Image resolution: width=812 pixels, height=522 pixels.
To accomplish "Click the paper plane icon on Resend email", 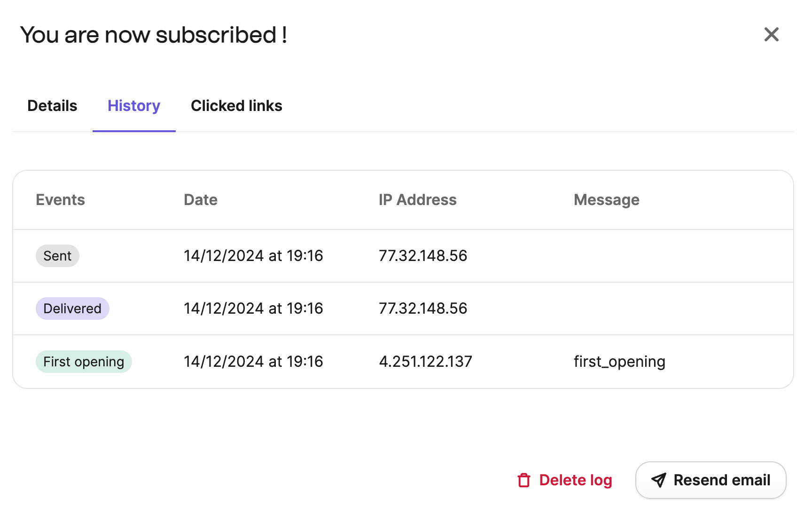I will click(x=659, y=480).
